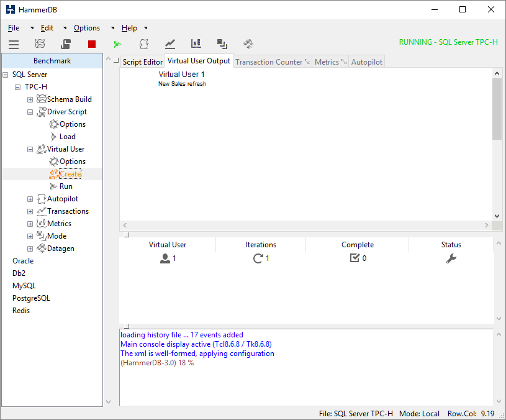Click the checkmark icon under Complete
Screen dimensions: 506x420
coord(355,258)
